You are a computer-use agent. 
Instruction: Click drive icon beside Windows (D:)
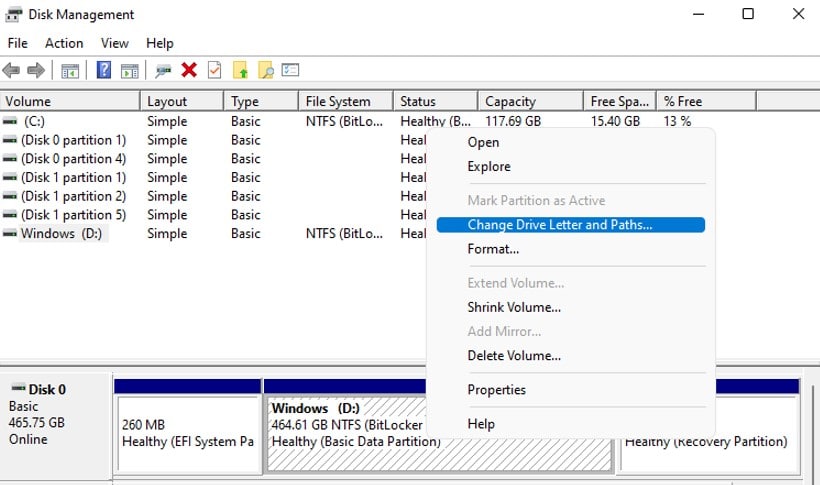coord(10,233)
